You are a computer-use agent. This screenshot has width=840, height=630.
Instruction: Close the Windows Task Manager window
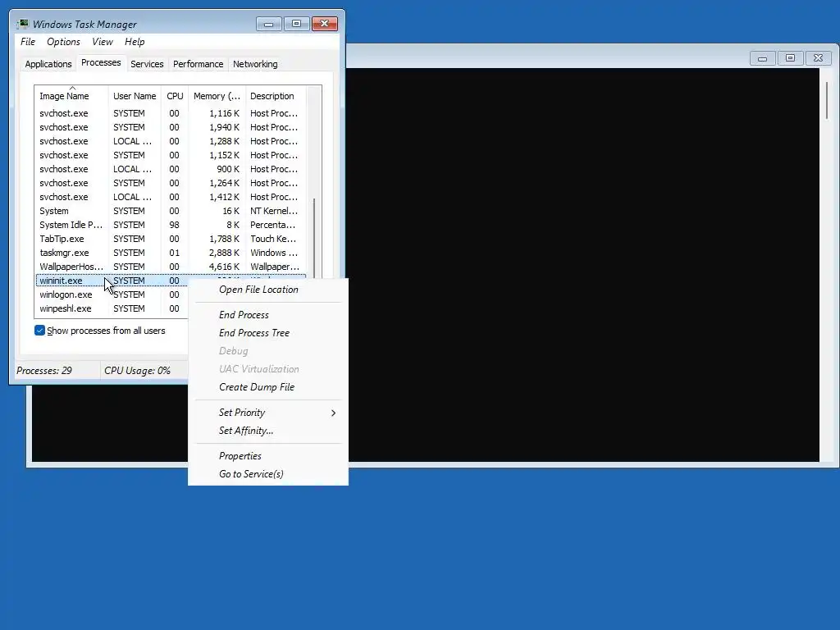tap(325, 24)
